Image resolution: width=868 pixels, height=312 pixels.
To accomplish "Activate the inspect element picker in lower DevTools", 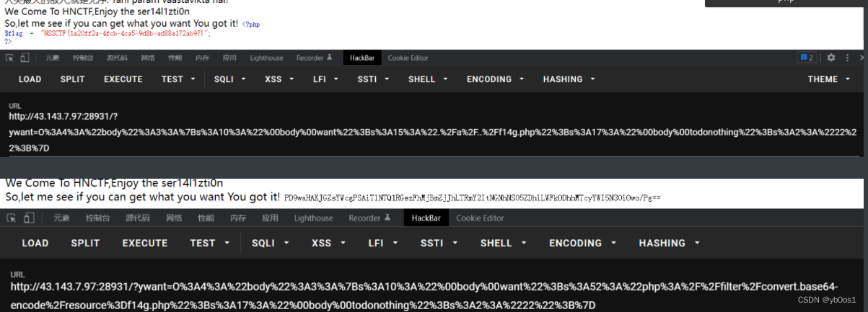I will (x=9, y=218).
